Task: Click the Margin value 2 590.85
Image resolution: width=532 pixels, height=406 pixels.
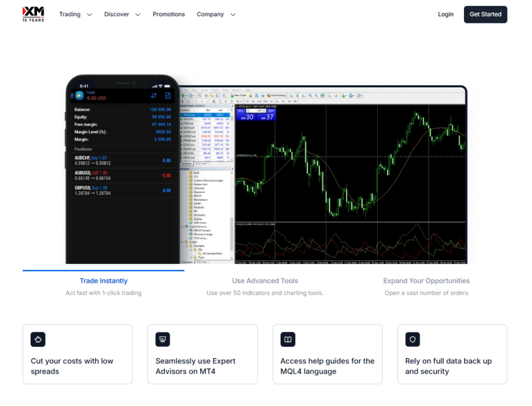Action: 163,139
